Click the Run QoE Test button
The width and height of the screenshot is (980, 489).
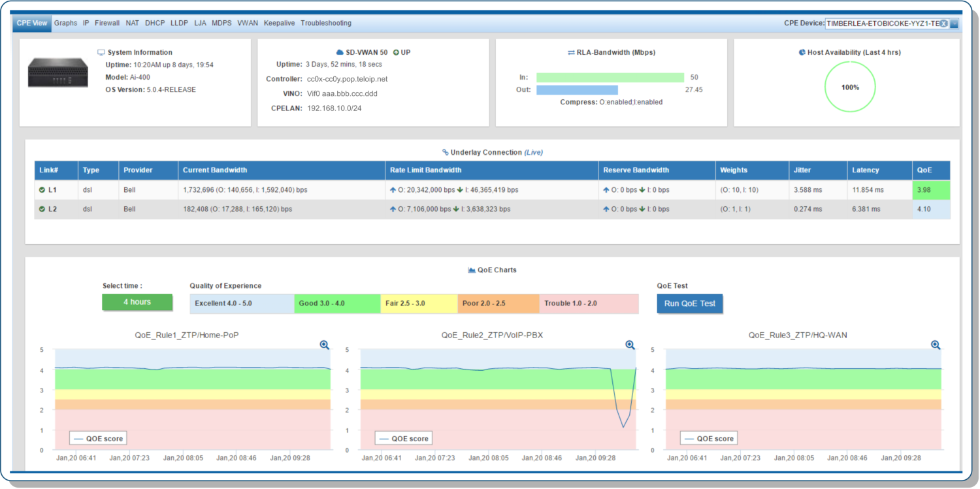690,304
